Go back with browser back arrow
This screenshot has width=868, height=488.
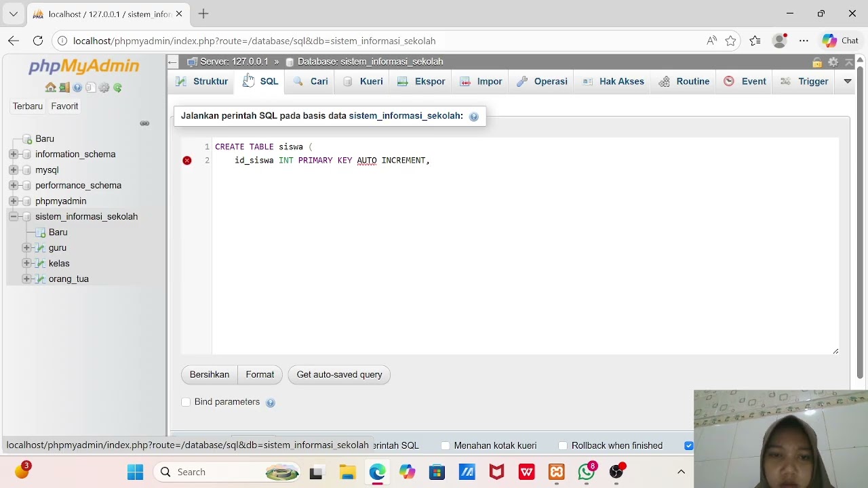14,41
